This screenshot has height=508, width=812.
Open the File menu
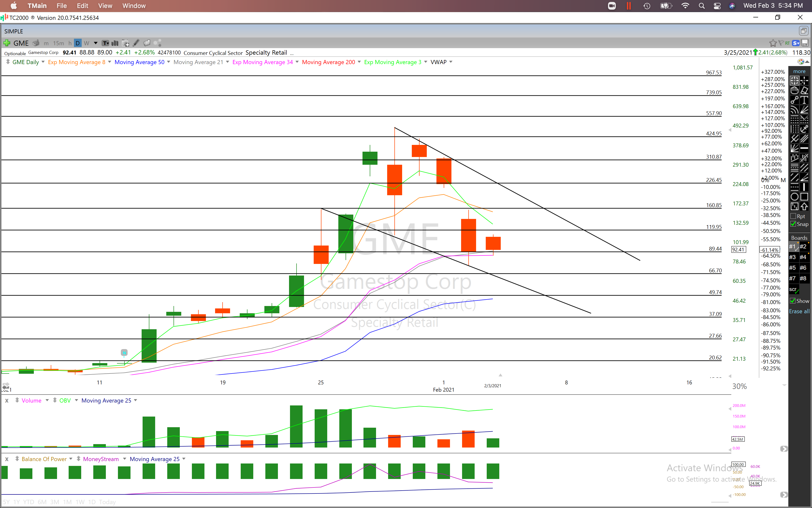pyautogui.click(x=61, y=6)
